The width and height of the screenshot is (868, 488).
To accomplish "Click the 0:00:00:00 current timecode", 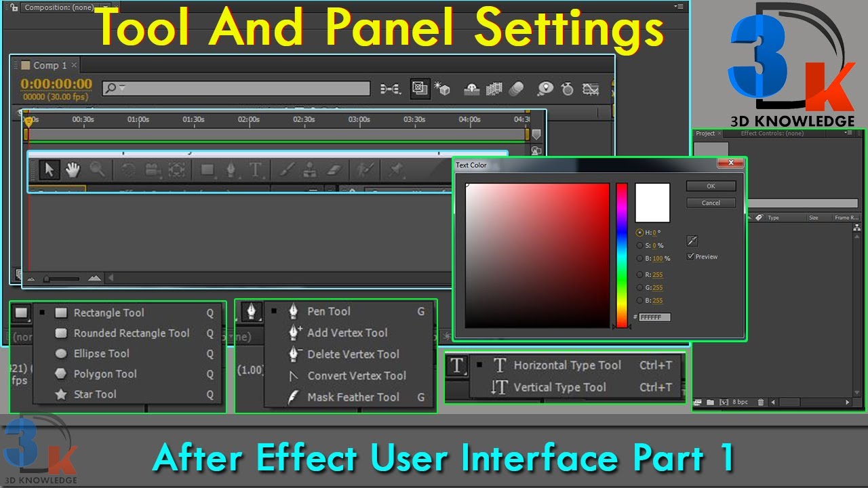I will click(56, 84).
